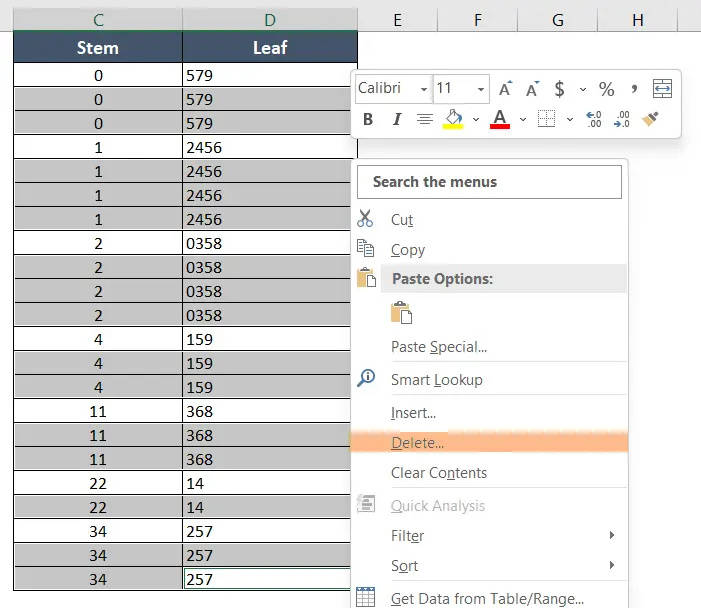
Task: Apply red Font Color
Action: 500,119
